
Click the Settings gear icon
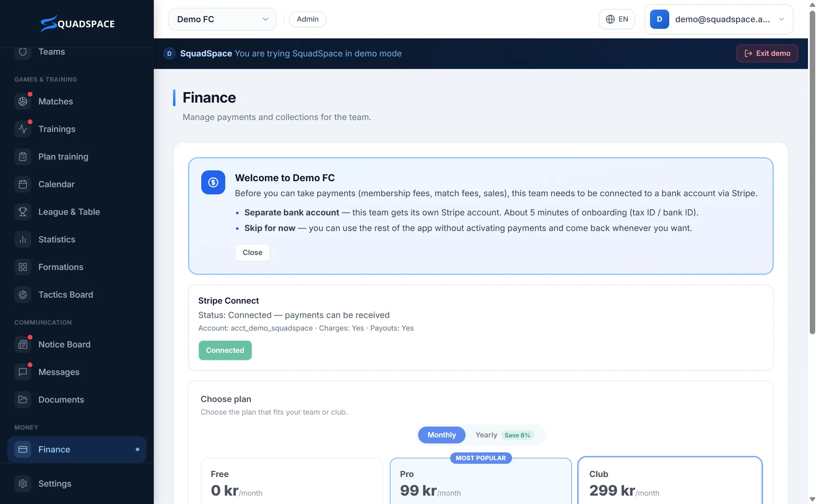(x=23, y=484)
